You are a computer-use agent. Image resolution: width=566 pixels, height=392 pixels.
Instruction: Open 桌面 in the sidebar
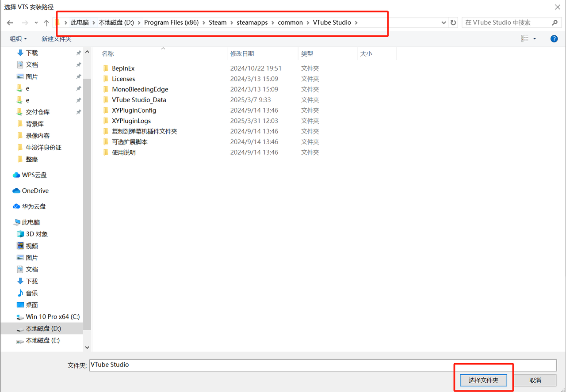(32, 305)
